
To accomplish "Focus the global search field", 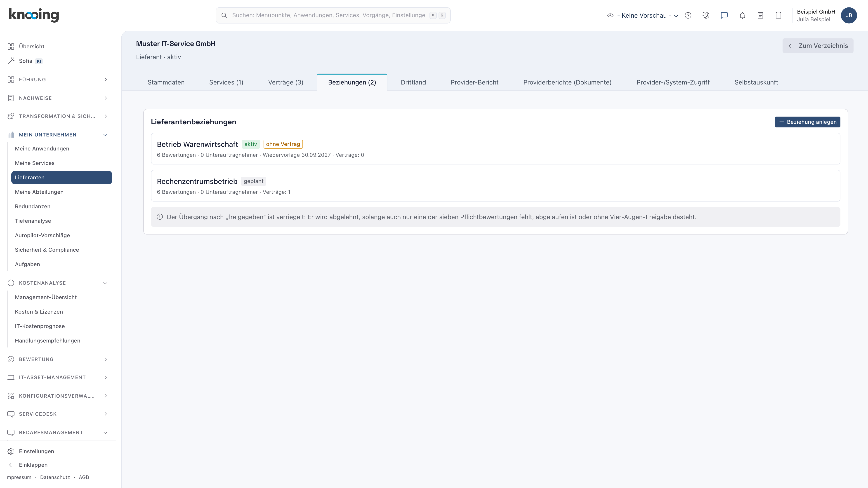I will click(x=333, y=16).
